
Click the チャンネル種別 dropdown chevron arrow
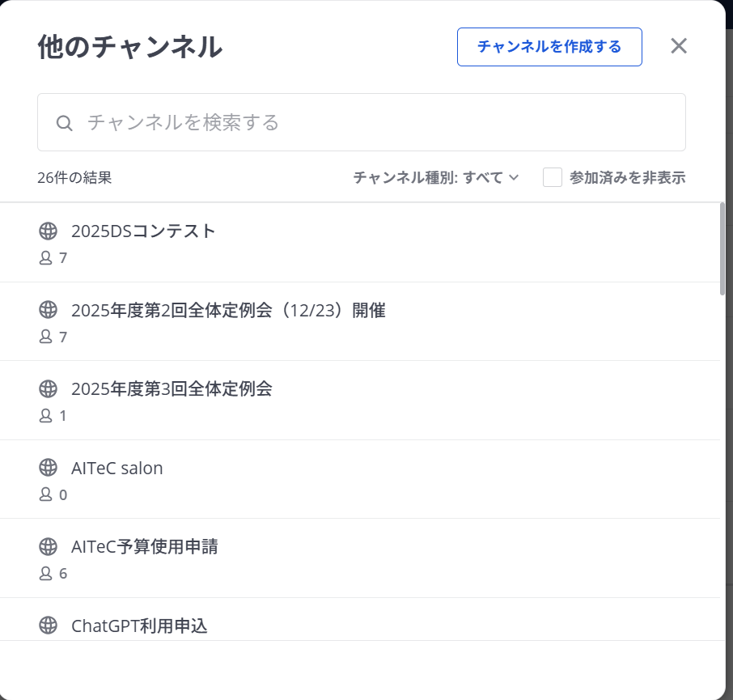[x=514, y=177]
